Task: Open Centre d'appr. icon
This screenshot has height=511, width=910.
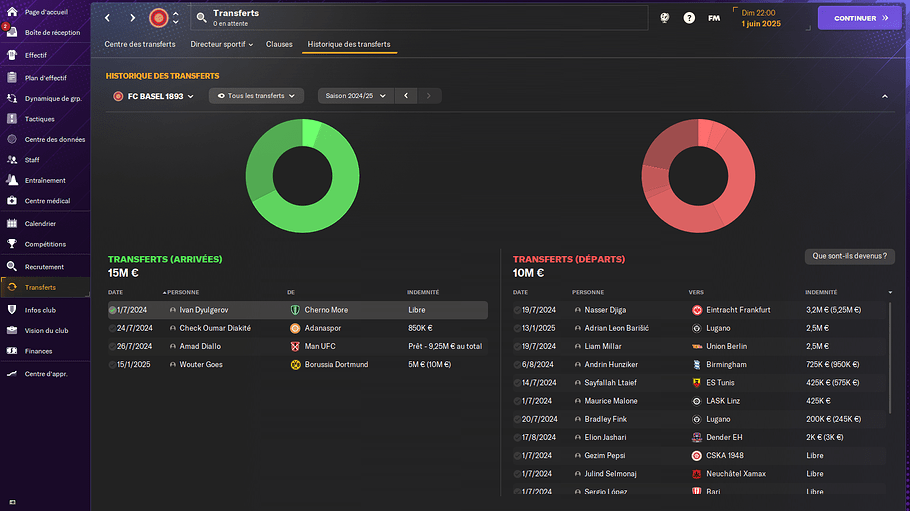Action: tap(12, 373)
